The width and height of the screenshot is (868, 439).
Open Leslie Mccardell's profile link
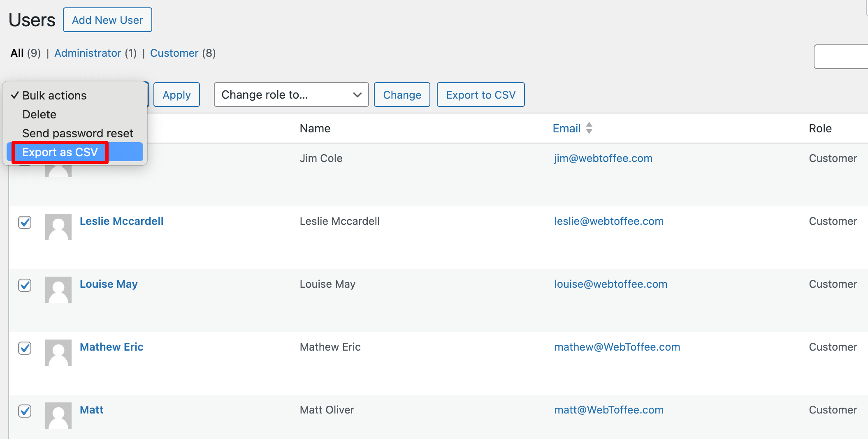pos(121,221)
